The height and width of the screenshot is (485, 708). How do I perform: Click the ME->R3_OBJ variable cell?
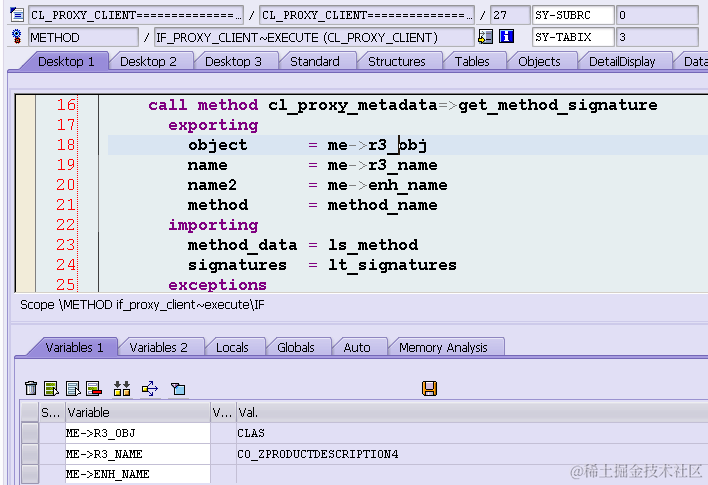click(138, 433)
